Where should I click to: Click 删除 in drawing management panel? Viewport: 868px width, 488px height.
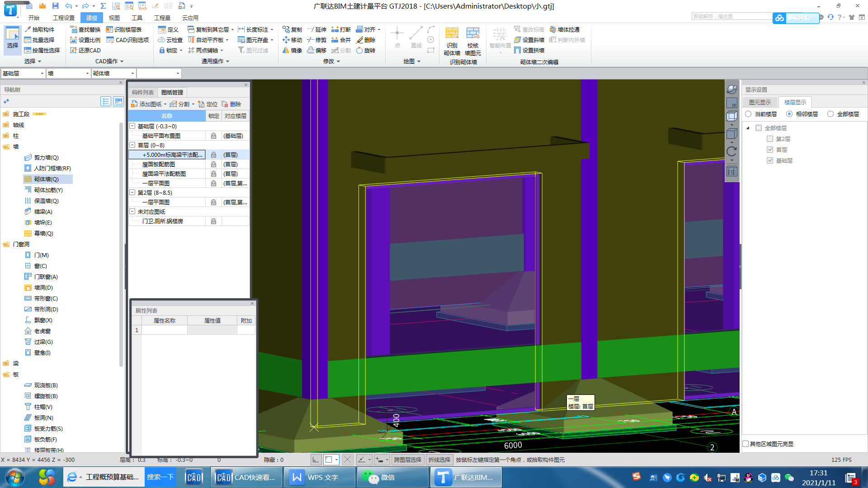click(231, 104)
